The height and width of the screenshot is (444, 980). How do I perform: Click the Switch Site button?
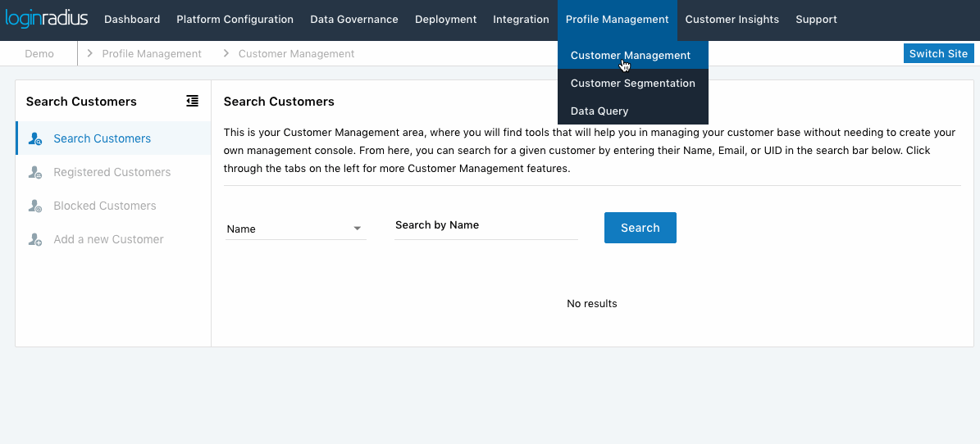pos(938,54)
